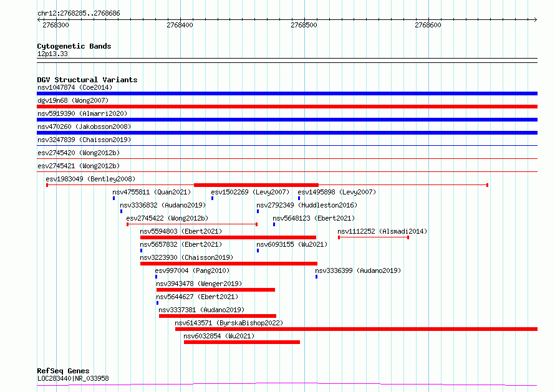Click the small blue marker of nsv4755811

(113, 198)
